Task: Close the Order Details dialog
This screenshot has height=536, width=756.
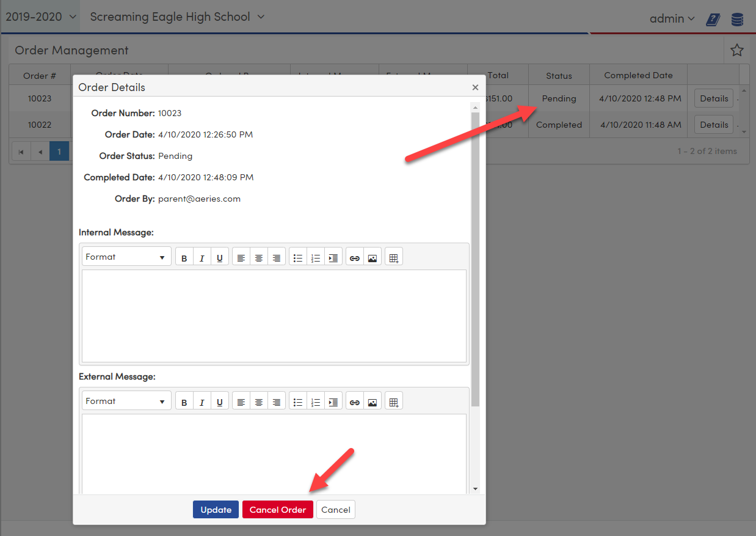Action: (x=475, y=87)
